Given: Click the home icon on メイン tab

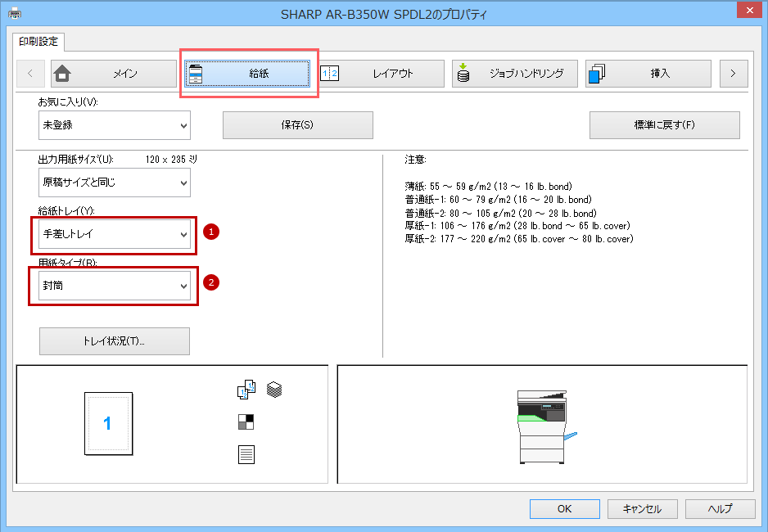Looking at the screenshot, I should (x=62, y=74).
